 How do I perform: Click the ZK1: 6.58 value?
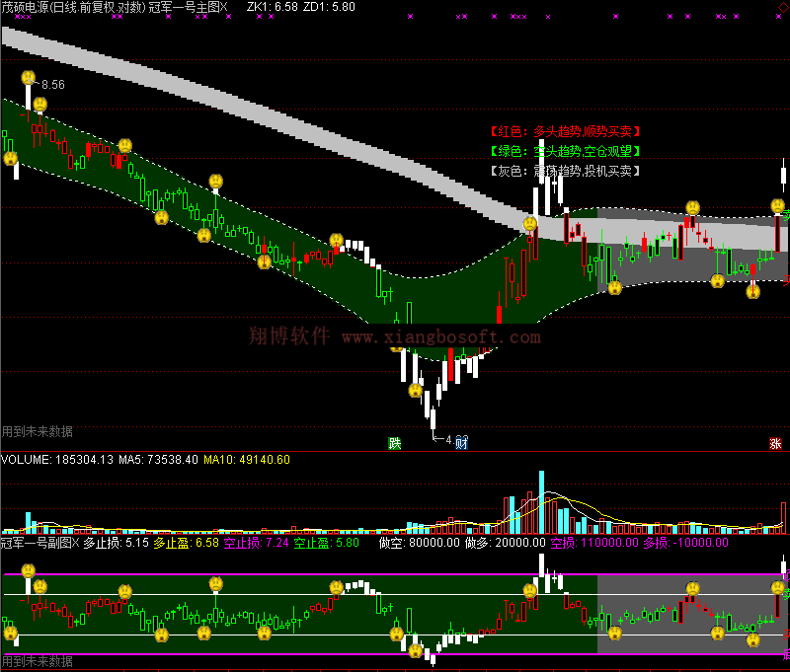pyautogui.click(x=273, y=7)
